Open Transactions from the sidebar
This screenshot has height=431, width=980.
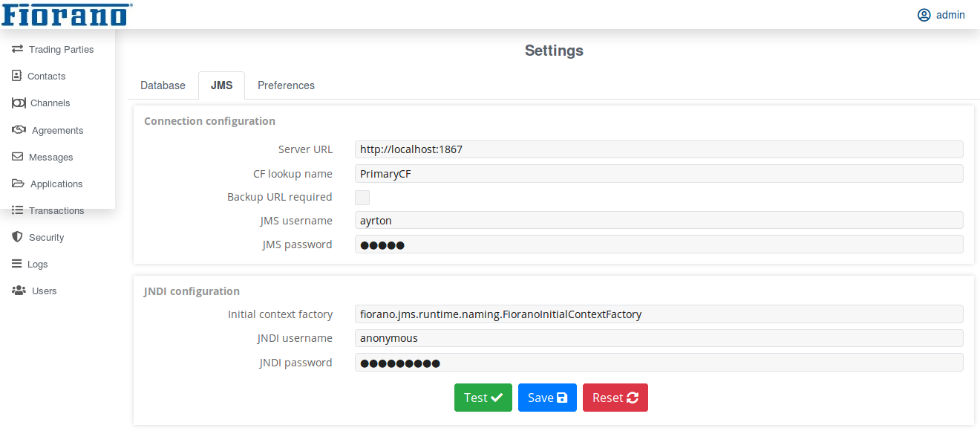56,210
